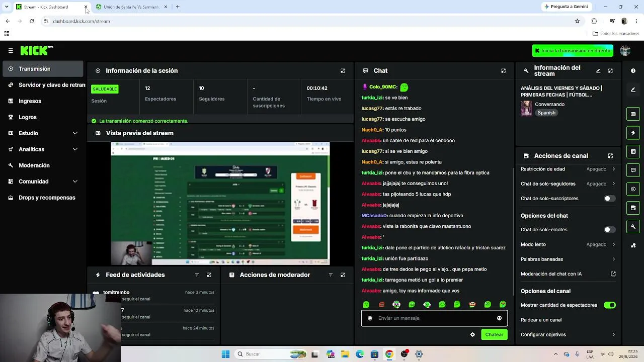Expand the Comunidad sidebar section

point(43,182)
